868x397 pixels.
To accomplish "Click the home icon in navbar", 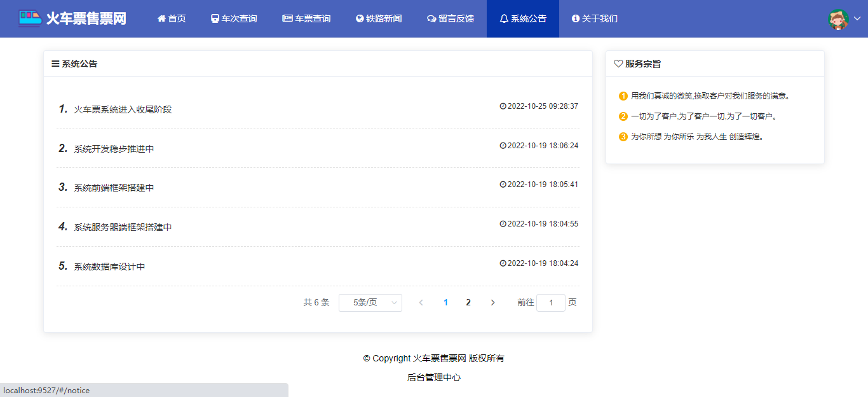I will coord(161,18).
